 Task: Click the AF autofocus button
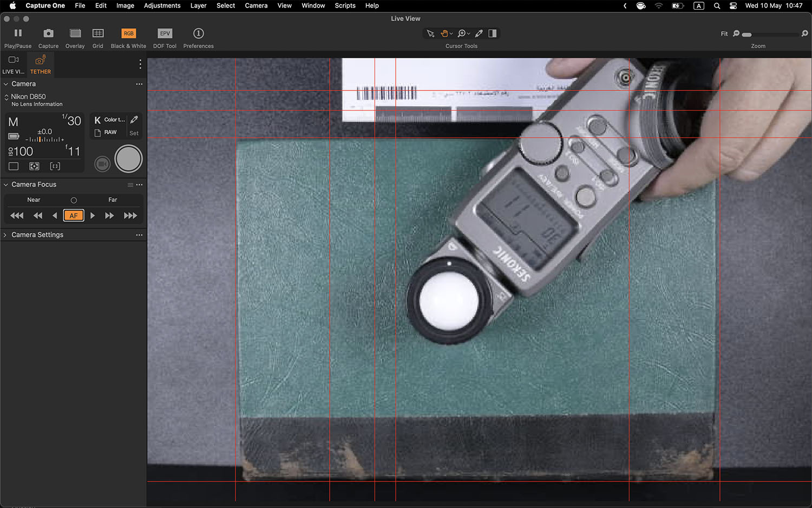[x=74, y=216]
